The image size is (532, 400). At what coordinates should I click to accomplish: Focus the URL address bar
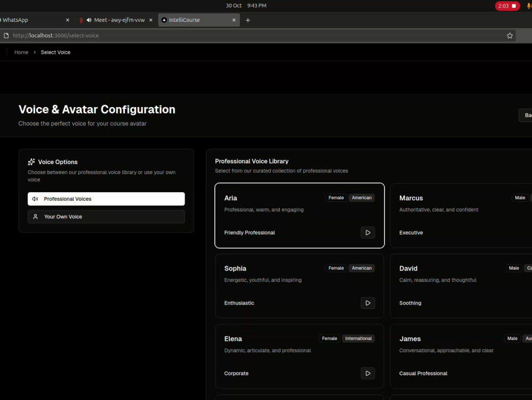[258, 36]
